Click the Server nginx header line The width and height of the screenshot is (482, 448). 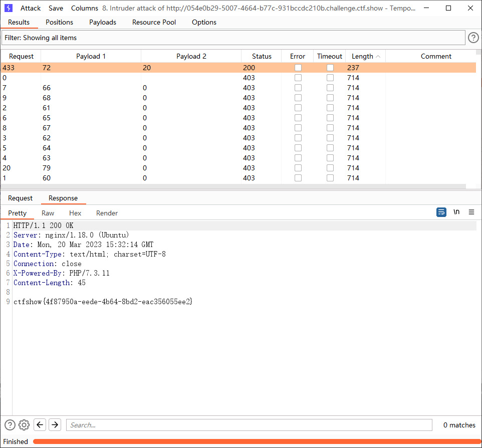point(71,235)
